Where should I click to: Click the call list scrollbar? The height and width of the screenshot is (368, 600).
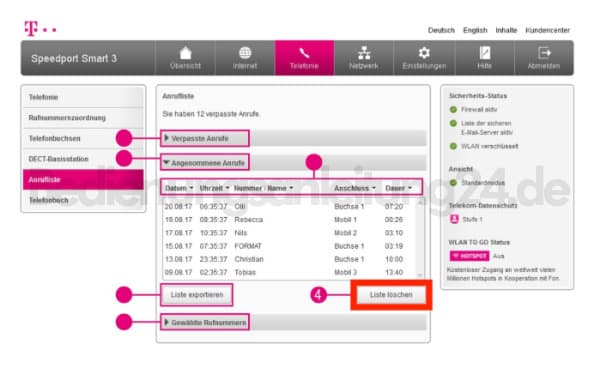pyautogui.click(x=420, y=238)
